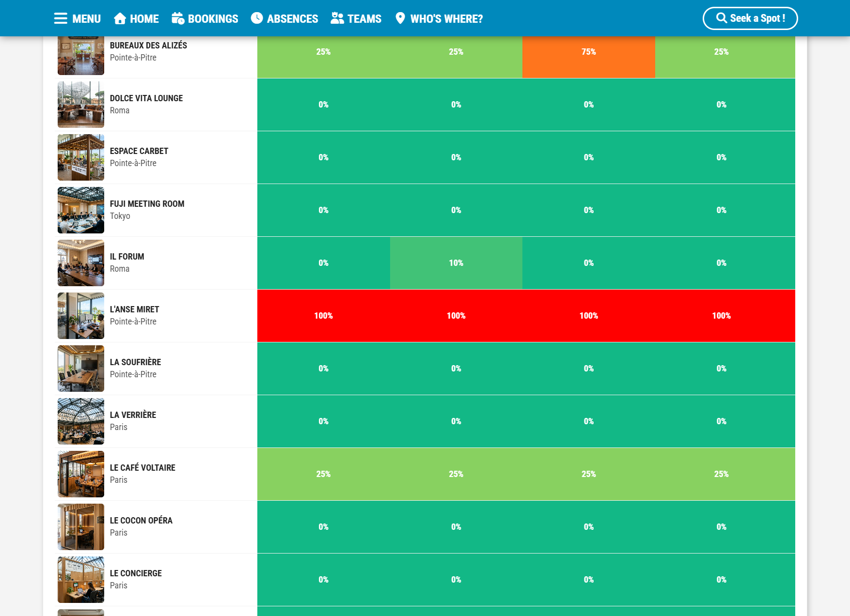The height and width of the screenshot is (616, 850).
Task: Click first red 100% cell for L'Anse Miret
Action: [324, 316]
